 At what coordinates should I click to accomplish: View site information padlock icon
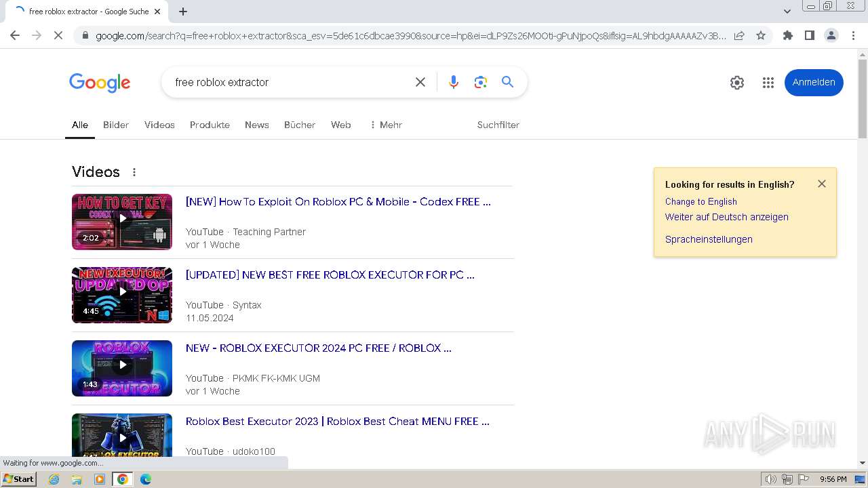point(85,35)
